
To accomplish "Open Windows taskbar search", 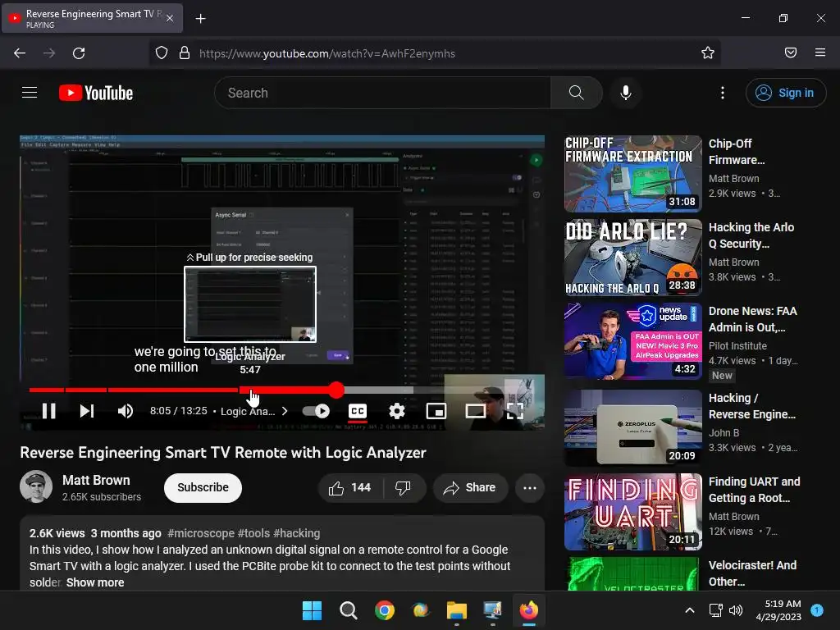I will point(348,610).
